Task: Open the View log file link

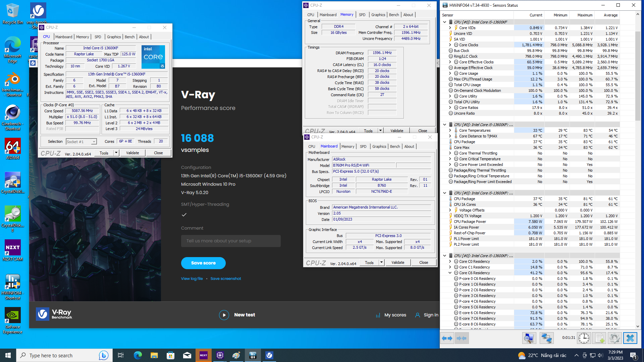Action: coord(192,279)
